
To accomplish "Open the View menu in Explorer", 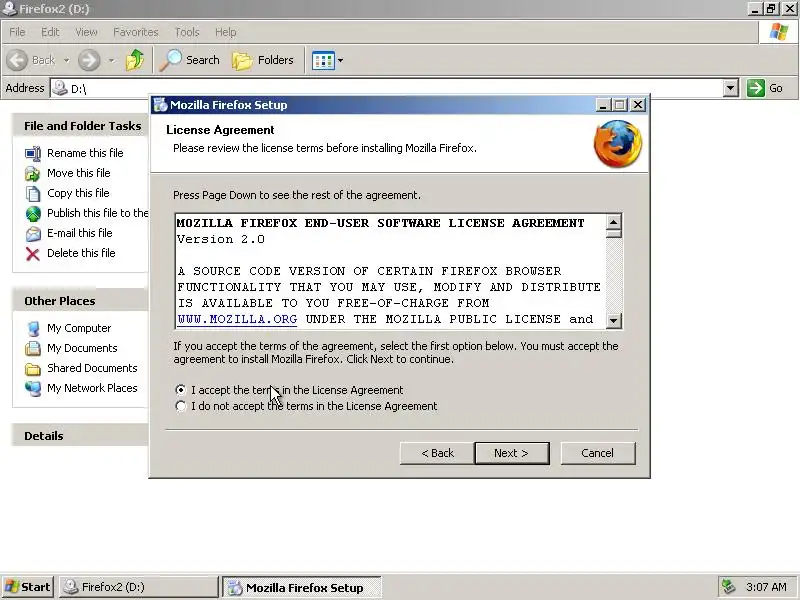I will pyautogui.click(x=86, y=32).
